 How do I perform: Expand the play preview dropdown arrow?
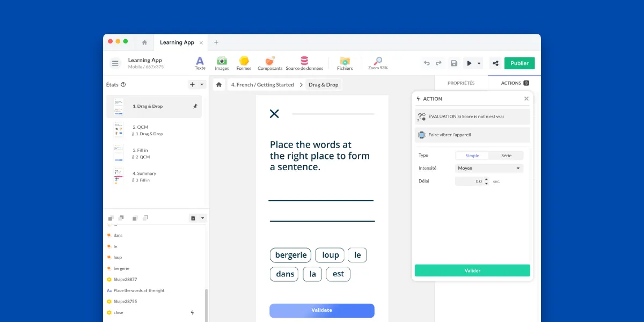click(479, 63)
